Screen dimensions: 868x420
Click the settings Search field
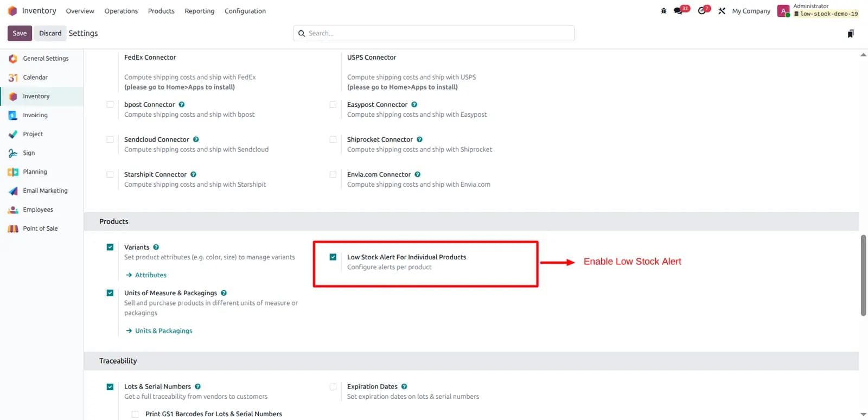point(434,33)
